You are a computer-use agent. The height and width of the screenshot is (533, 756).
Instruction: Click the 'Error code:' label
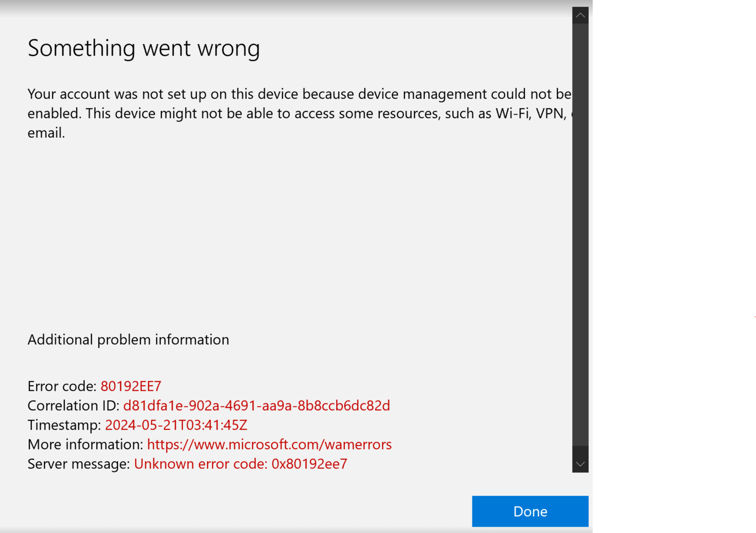[x=62, y=386]
